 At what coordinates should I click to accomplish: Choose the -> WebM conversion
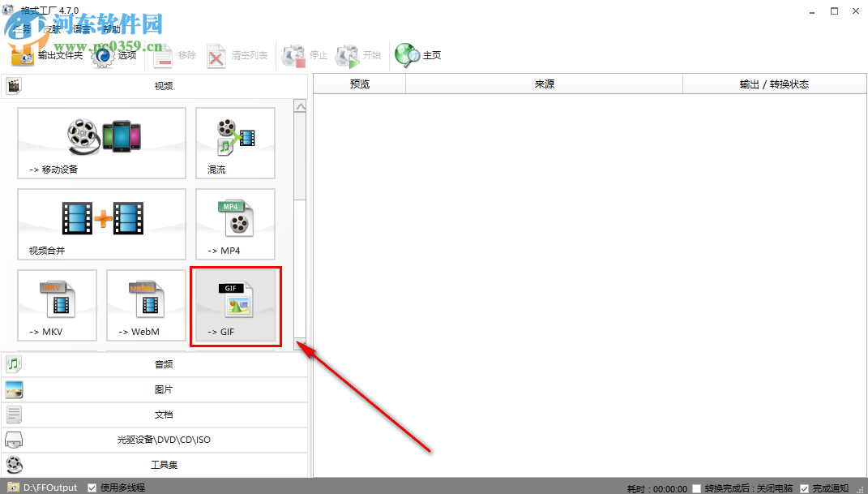point(146,305)
